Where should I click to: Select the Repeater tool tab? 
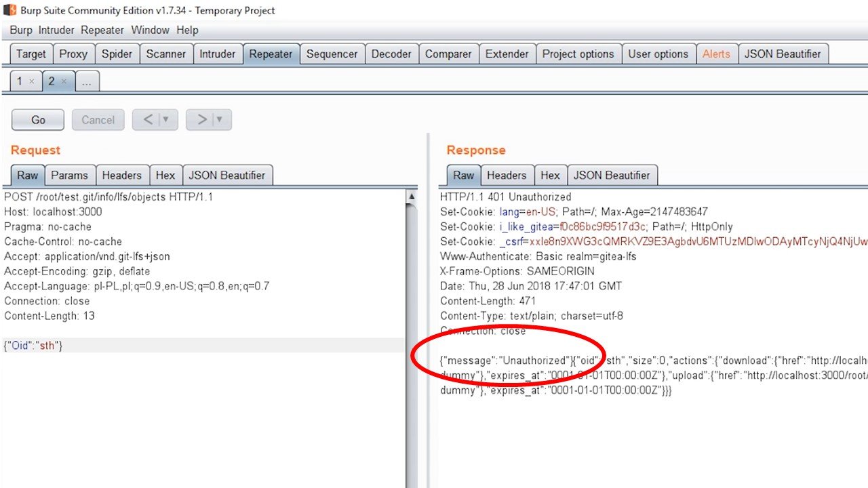point(271,54)
